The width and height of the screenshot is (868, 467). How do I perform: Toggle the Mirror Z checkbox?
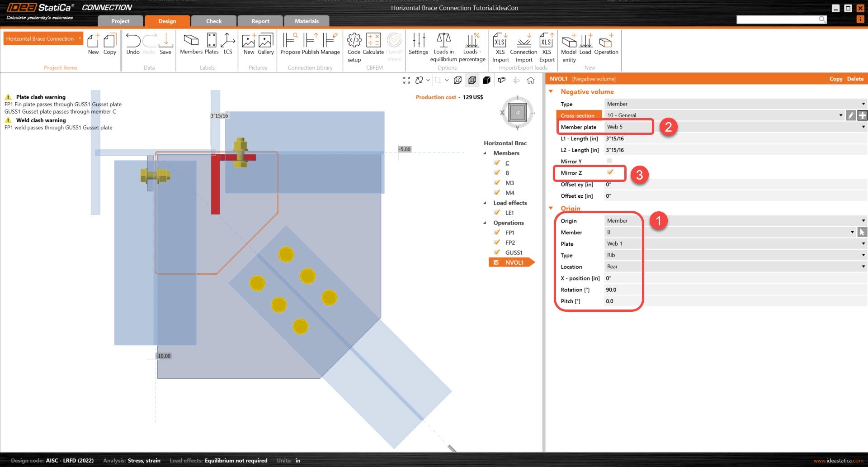tap(610, 172)
